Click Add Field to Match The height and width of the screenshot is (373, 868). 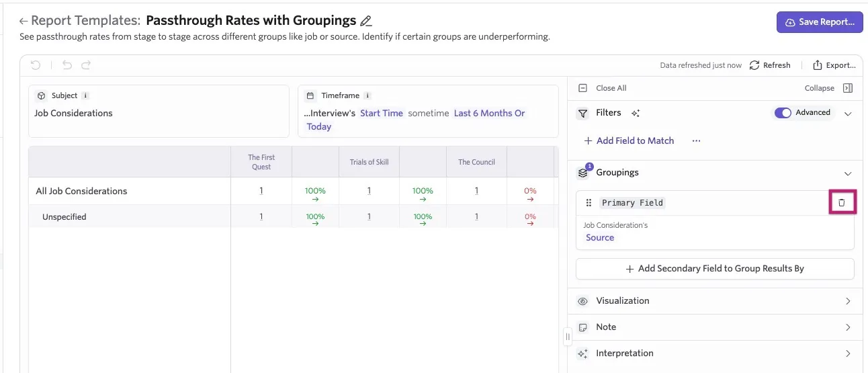[x=629, y=140]
